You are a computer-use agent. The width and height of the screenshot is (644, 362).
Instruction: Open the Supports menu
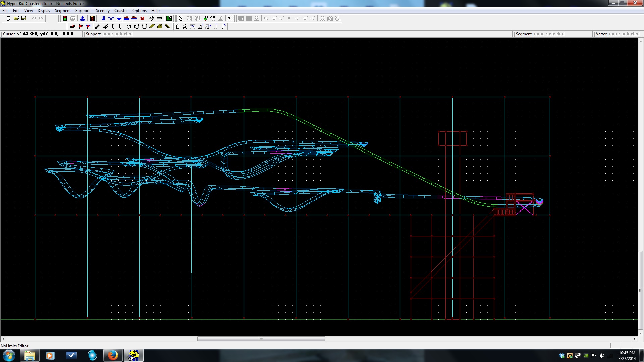83,11
